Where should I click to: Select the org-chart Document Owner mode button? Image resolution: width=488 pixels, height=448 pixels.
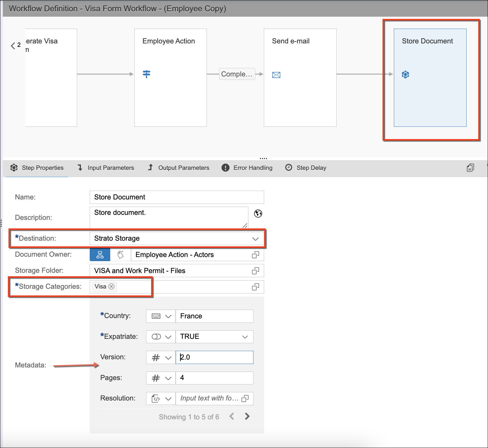pos(100,255)
